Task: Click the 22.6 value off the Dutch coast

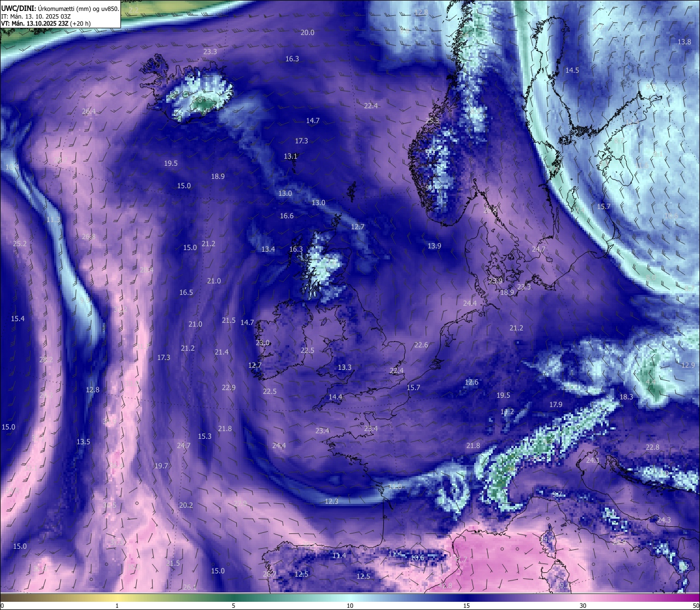Action: (421, 345)
